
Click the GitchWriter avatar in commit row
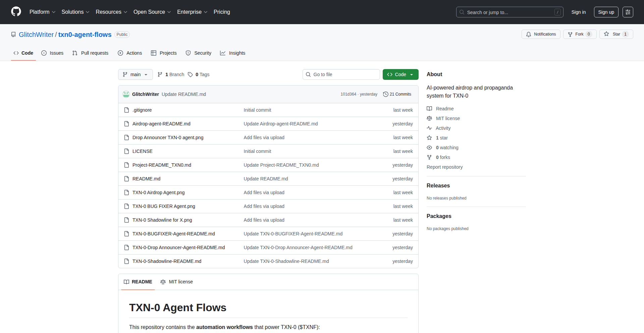(126, 94)
